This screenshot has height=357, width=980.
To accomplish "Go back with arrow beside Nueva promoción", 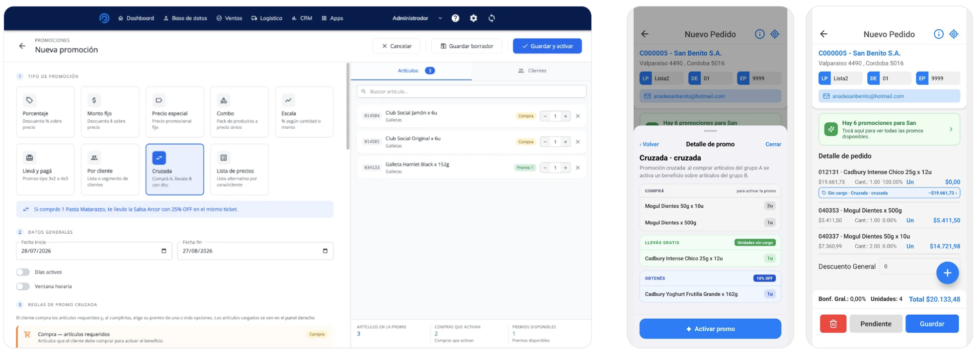I will tap(22, 46).
